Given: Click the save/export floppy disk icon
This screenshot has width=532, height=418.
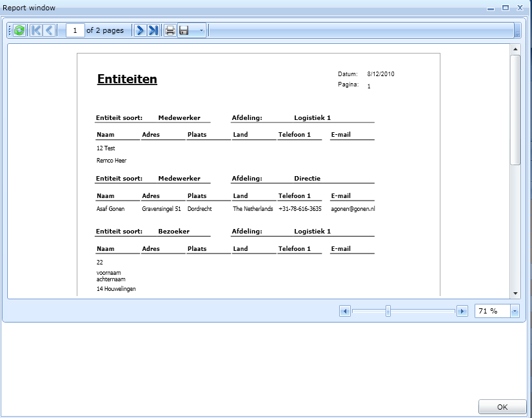Looking at the screenshot, I should [184, 30].
